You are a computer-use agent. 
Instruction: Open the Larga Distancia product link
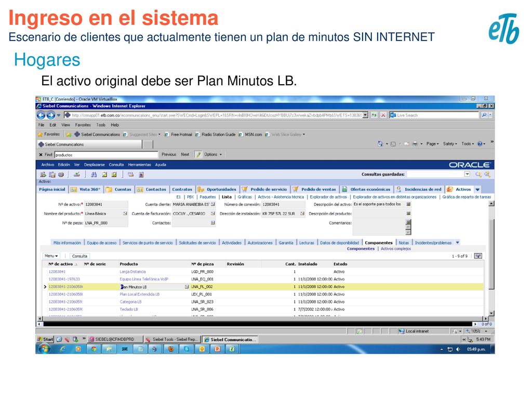pyautogui.click(x=132, y=272)
